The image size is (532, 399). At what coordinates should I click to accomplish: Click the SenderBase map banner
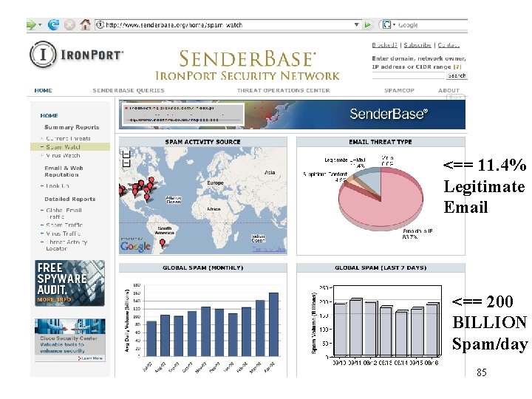pyautogui.click(x=292, y=115)
